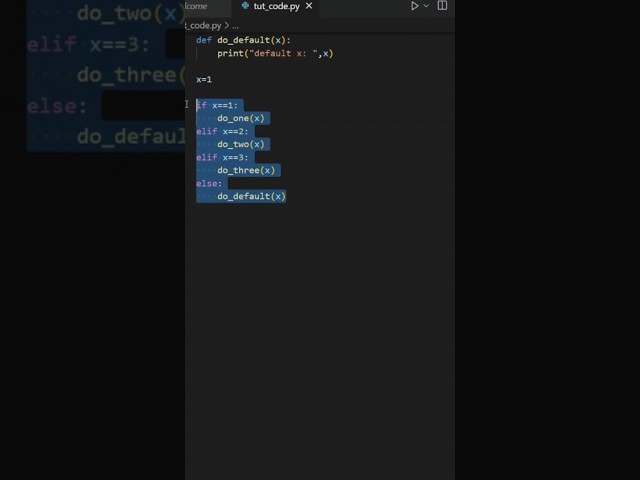Open breadcrumb tut_code.py path segment
The image size is (640, 480).
[x=203, y=25]
